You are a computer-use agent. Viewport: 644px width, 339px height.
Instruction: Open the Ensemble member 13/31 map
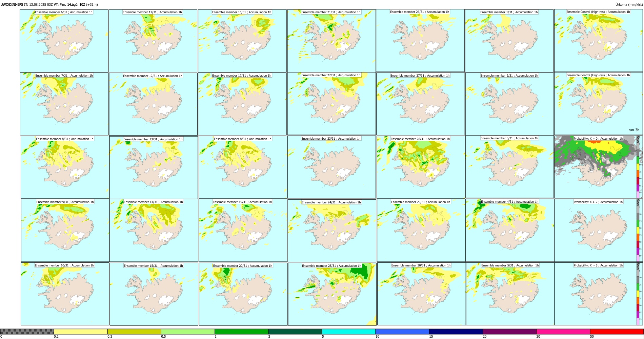(x=154, y=167)
